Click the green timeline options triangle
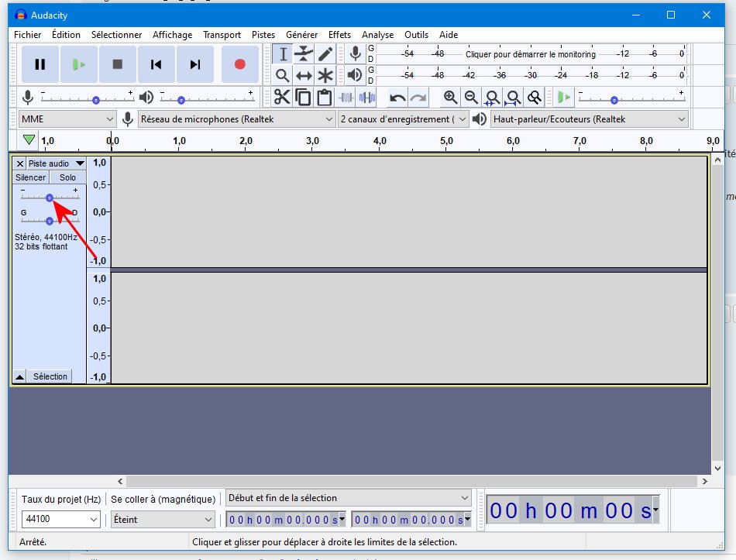 pos(29,140)
